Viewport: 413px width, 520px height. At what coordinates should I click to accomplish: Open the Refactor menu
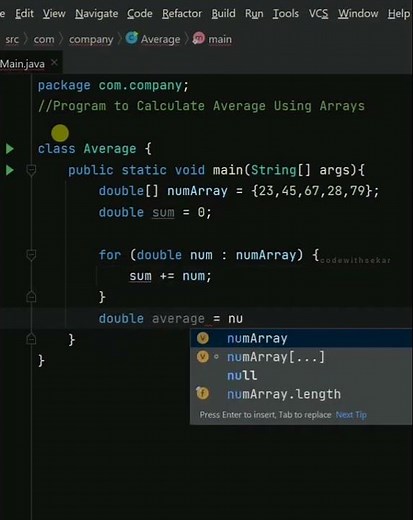pyautogui.click(x=182, y=14)
